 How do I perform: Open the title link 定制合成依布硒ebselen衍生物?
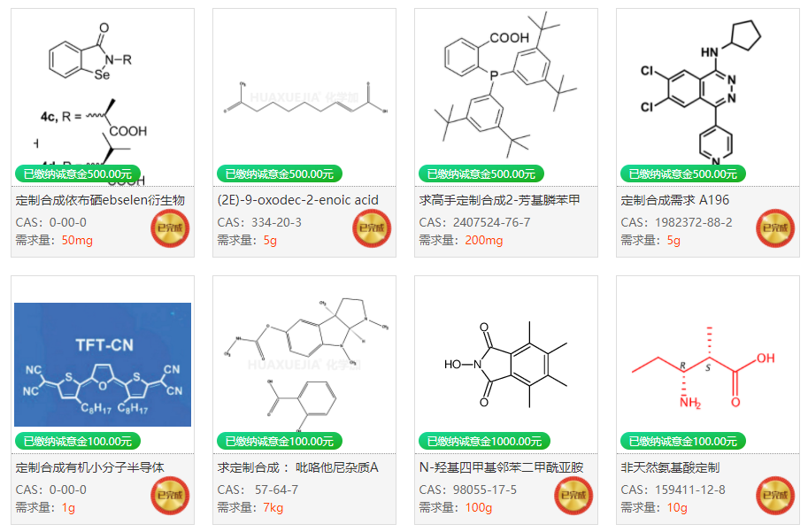(100, 200)
